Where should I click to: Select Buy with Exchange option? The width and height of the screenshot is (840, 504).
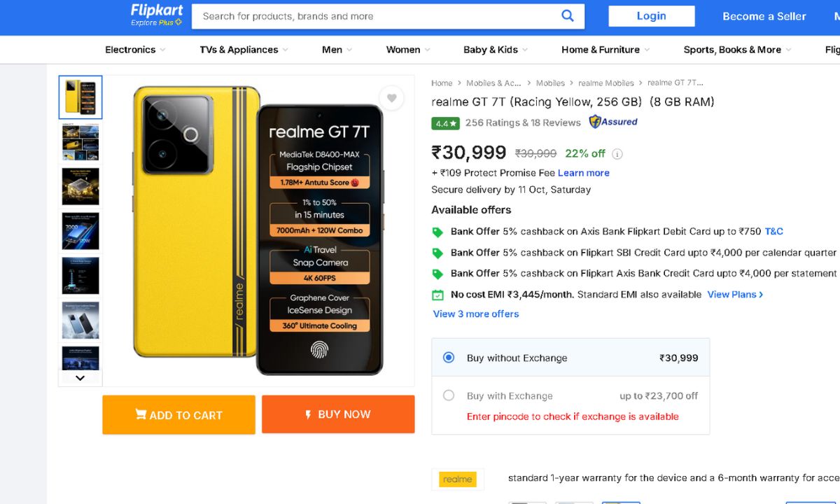tap(449, 395)
